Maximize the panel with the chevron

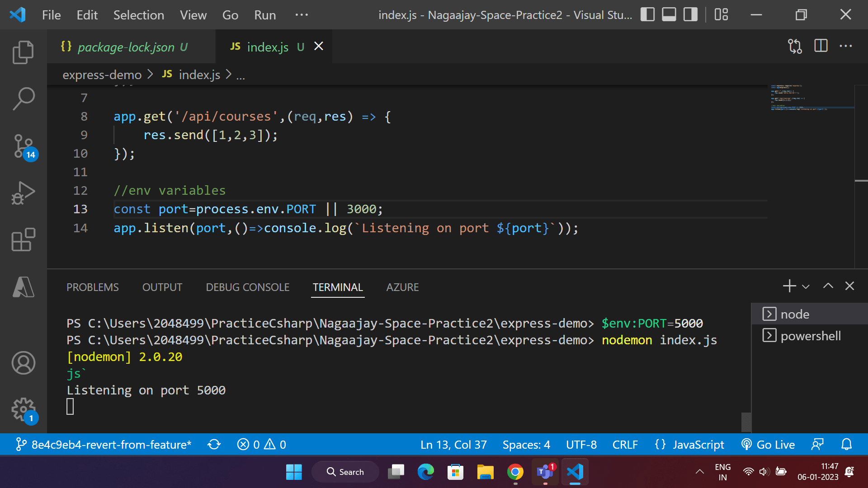(x=828, y=286)
